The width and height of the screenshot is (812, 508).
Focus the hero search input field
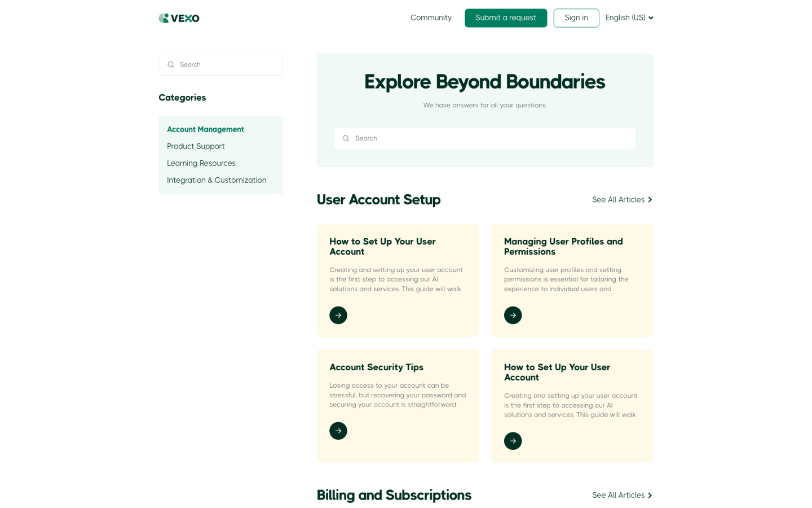point(491,138)
